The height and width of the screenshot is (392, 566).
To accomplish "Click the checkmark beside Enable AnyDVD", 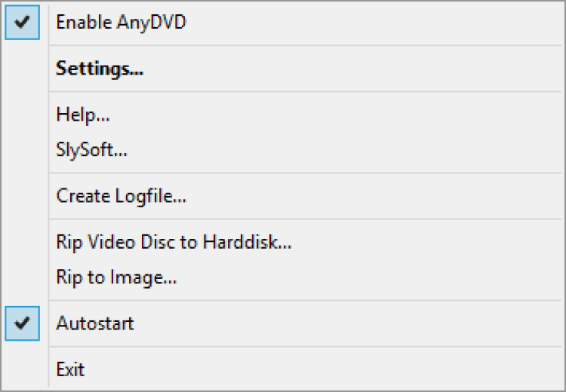I will [22, 23].
